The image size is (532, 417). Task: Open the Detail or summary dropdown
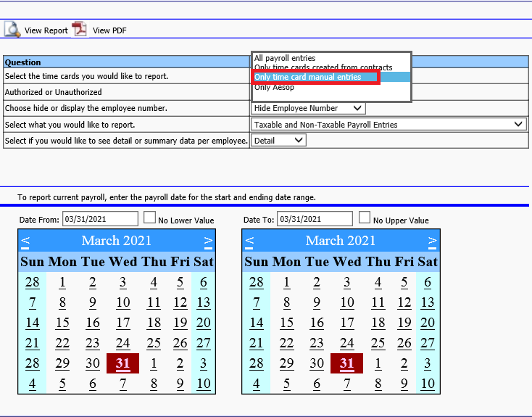(279, 141)
